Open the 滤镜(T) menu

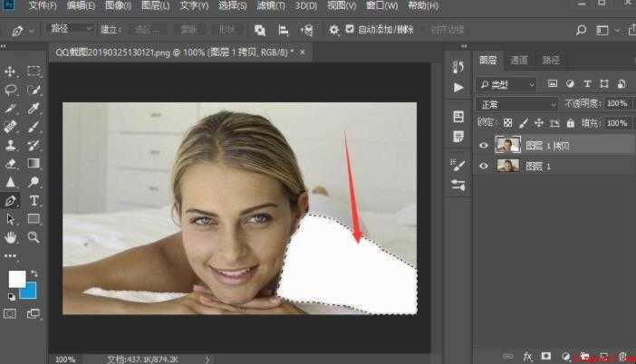pyautogui.click(x=271, y=5)
